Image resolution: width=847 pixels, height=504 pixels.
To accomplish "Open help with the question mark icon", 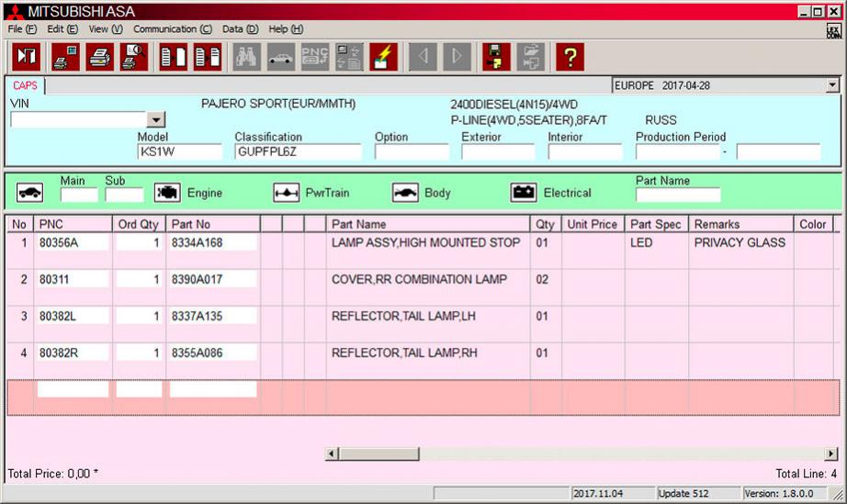I will pos(570,57).
